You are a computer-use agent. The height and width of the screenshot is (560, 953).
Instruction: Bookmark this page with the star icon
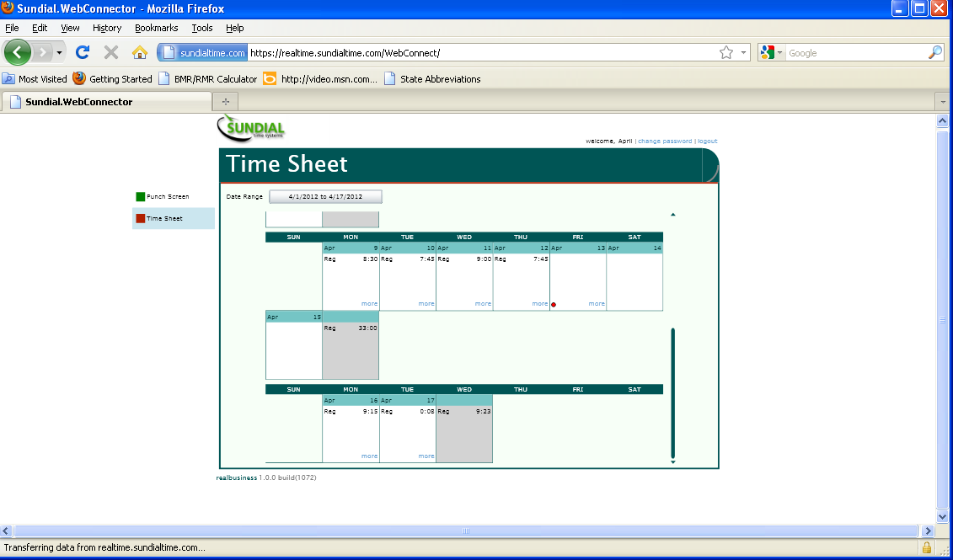click(x=726, y=53)
